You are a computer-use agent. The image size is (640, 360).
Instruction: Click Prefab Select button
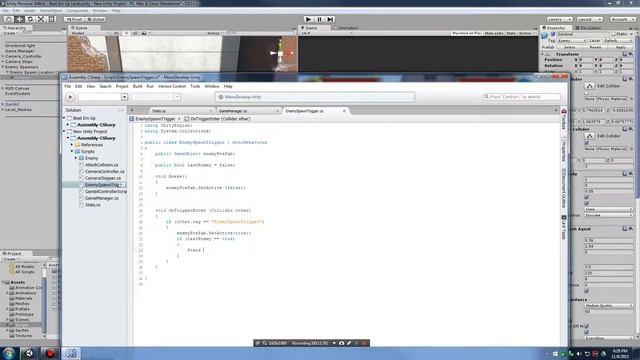[569, 47]
